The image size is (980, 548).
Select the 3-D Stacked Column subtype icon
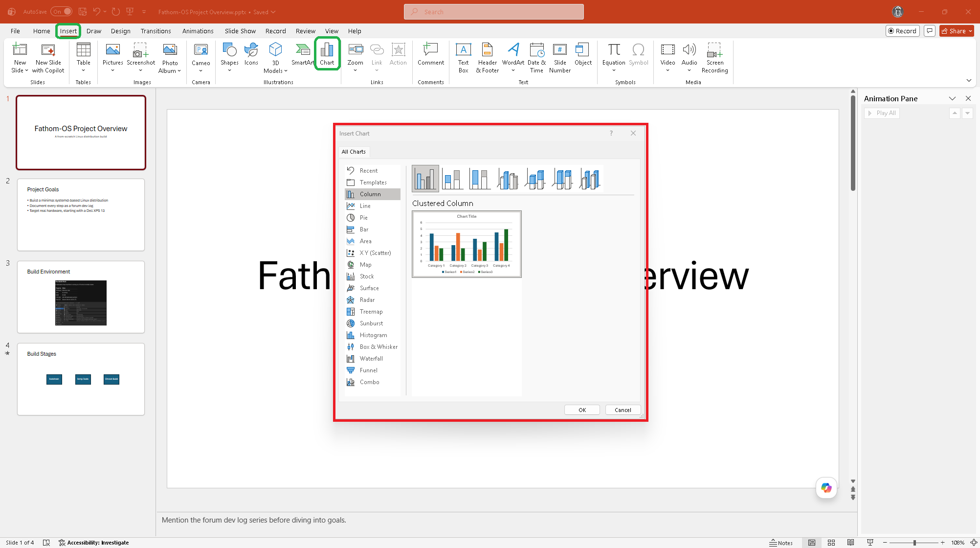point(535,179)
